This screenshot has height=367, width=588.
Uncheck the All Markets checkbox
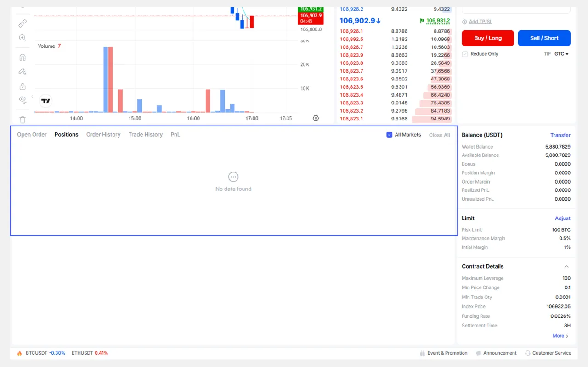click(390, 135)
